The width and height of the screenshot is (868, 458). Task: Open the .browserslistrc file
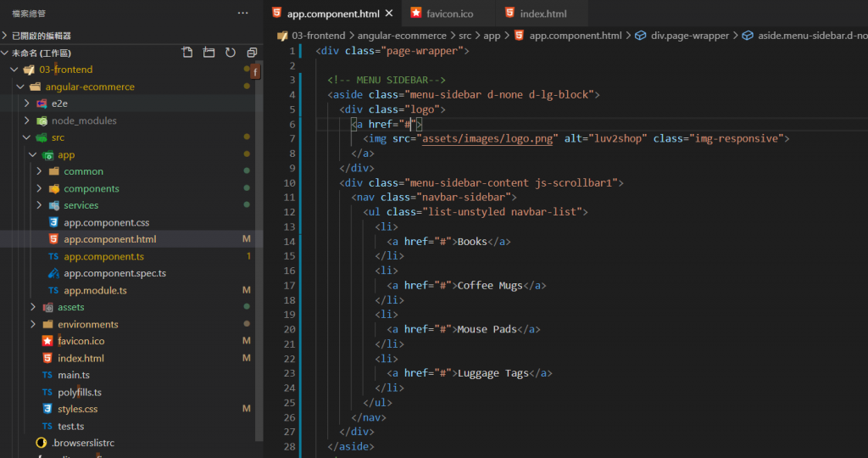tap(83, 443)
